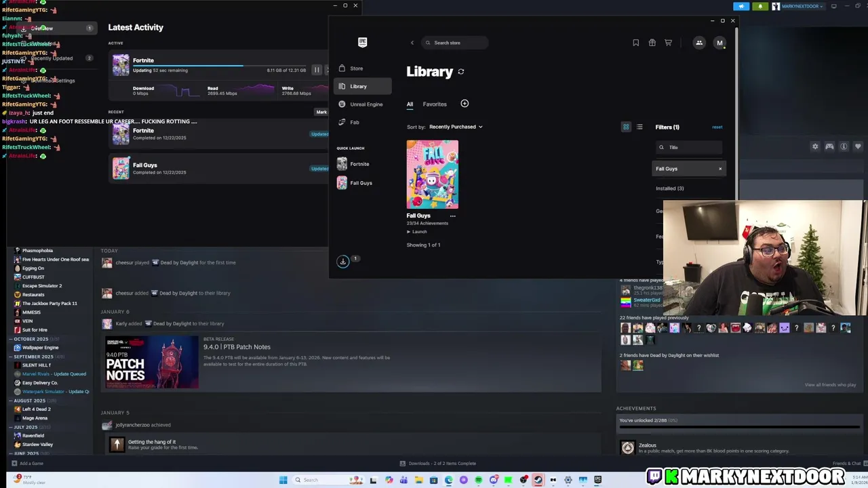Open Steam from the taskbar
868x488 pixels.
pyautogui.click(x=538, y=480)
